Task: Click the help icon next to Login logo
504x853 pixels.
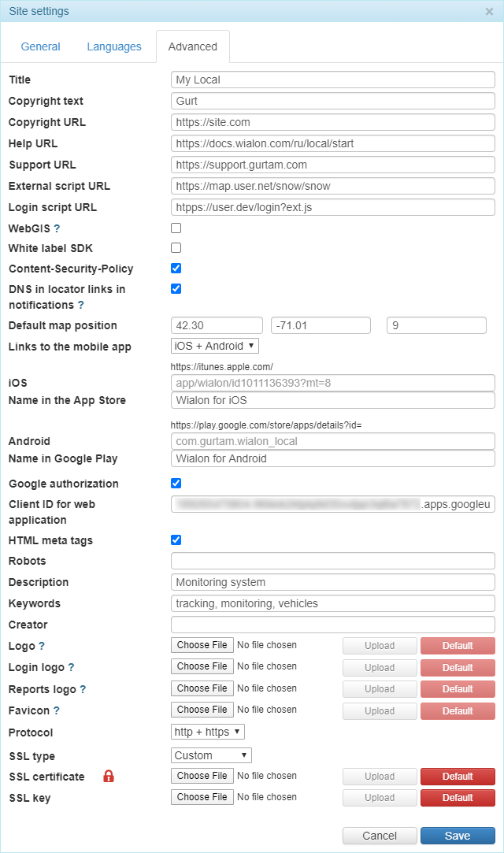Action: pyautogui.click(x=71, y=667)
